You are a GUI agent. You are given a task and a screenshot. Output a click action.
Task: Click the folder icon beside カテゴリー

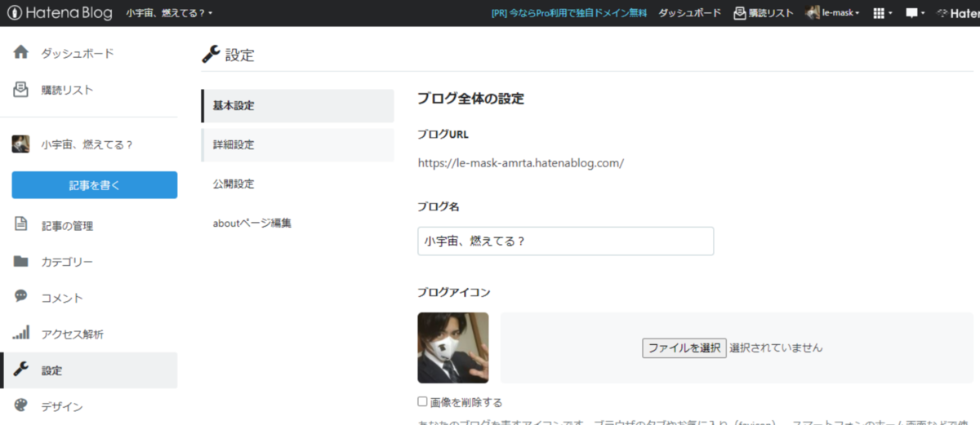click(21, 262)
